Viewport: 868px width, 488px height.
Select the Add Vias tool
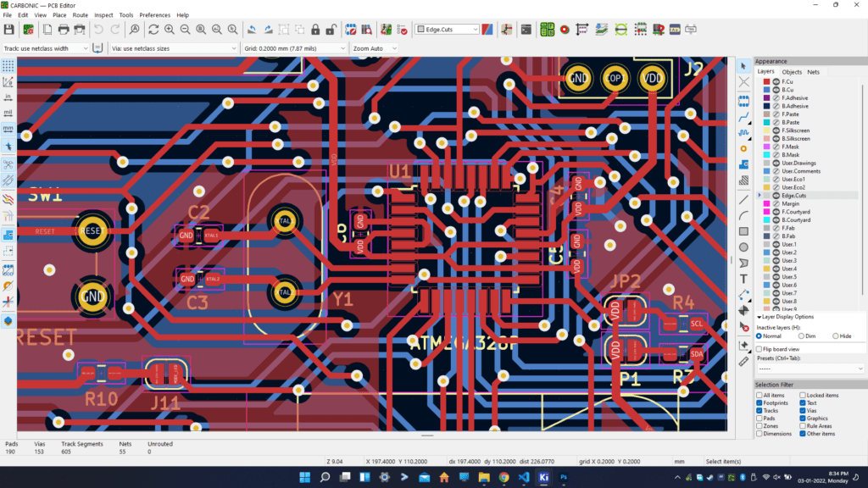tap(743, 149)
